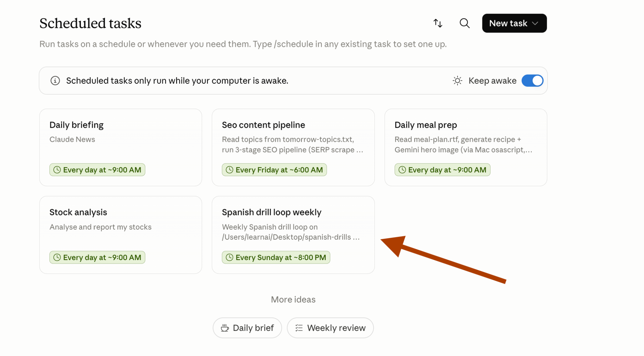Open the Daily briefing task card

click(x=121, y=147)
